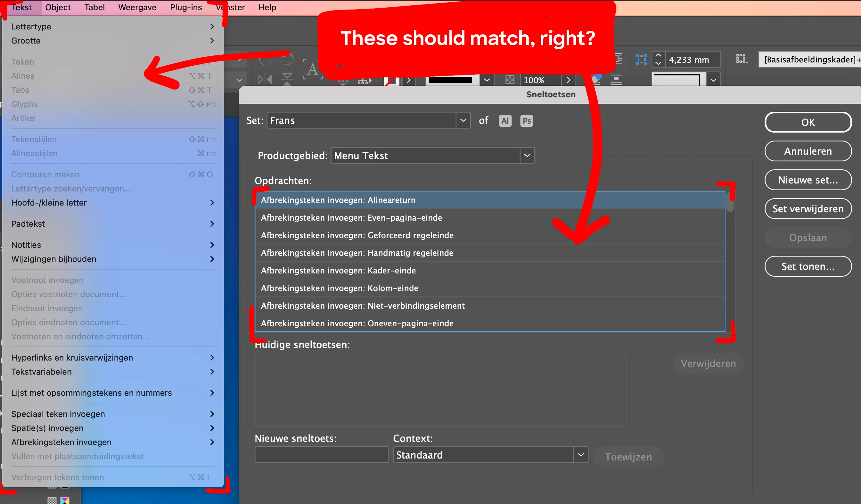
Task: Click the Nieuwe set... button
Action: 808,180
